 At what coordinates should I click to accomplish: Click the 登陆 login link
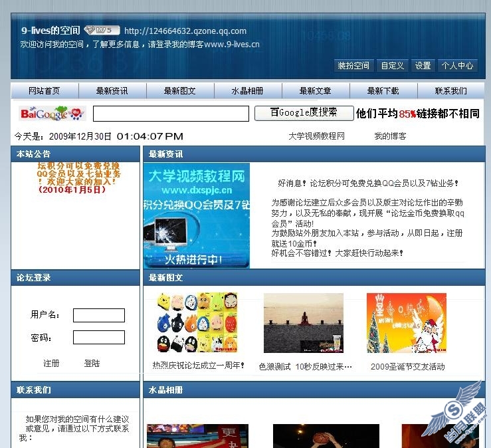[92, 364]
